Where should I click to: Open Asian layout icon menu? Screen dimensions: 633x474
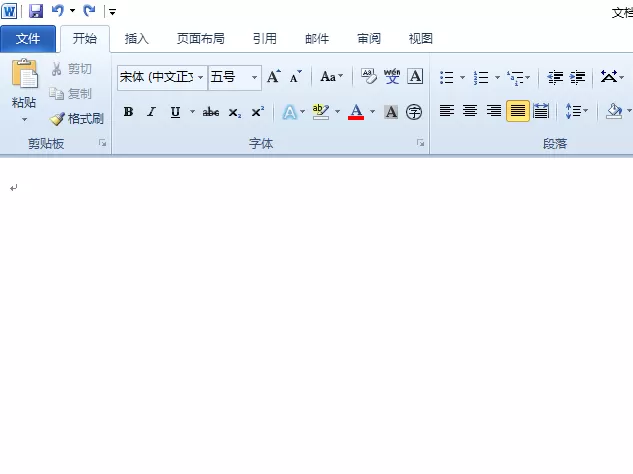612,77
